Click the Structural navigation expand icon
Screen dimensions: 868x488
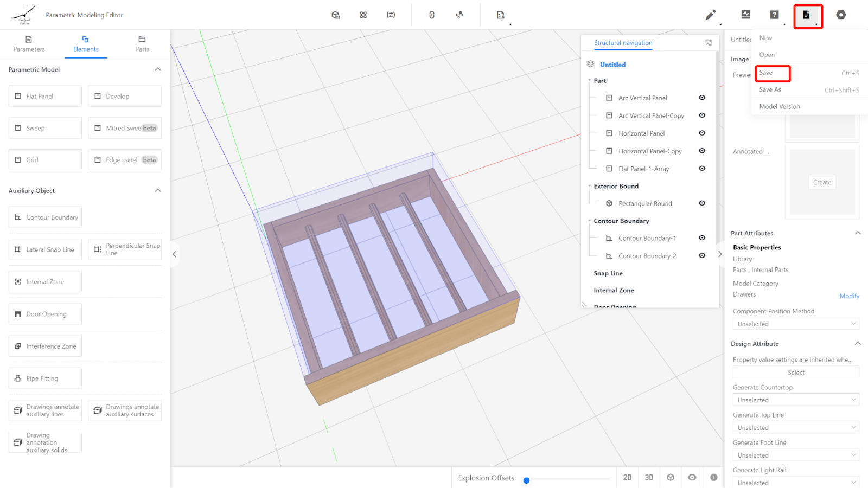[x=709, y=42]
